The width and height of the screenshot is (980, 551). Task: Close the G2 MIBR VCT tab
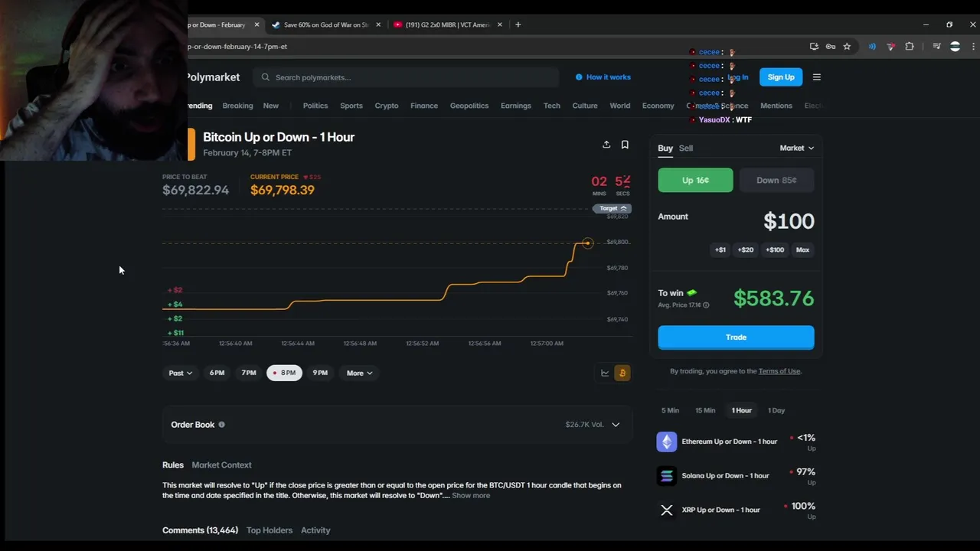click(500, 24)
